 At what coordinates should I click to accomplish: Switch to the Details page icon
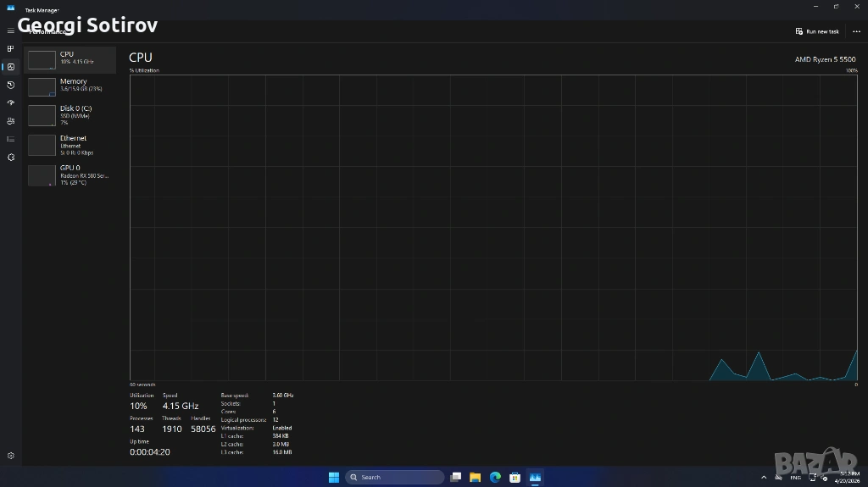pyautogui.click(x=10, y=139)
